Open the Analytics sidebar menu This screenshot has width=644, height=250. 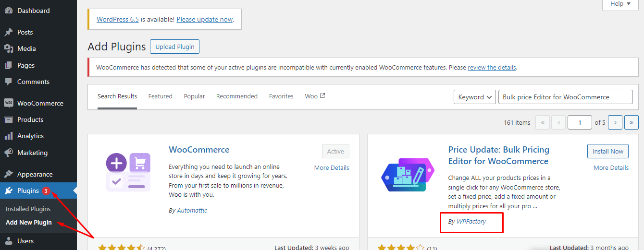pos(38,136)
